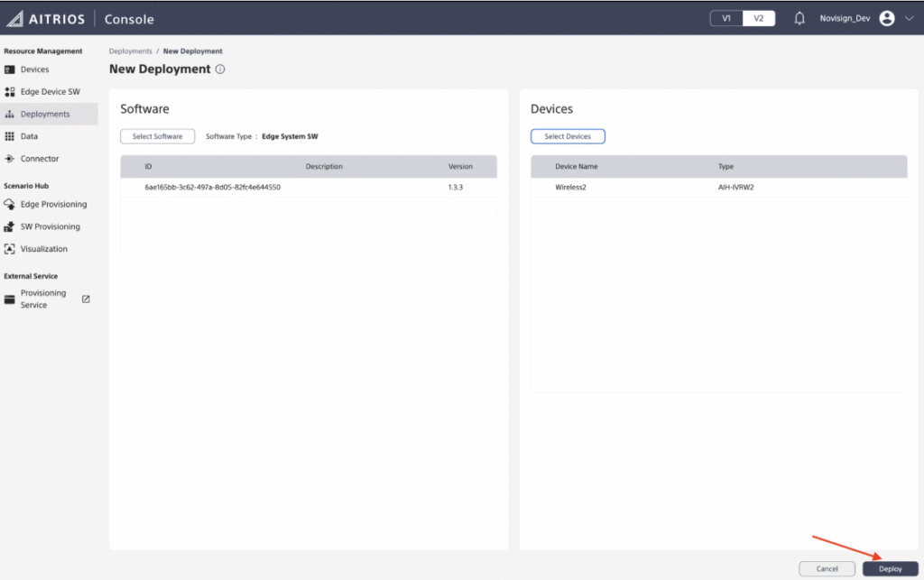Click the Data grid icon
This screenshot has height=580, width=924.
click(x=10, y=136)
